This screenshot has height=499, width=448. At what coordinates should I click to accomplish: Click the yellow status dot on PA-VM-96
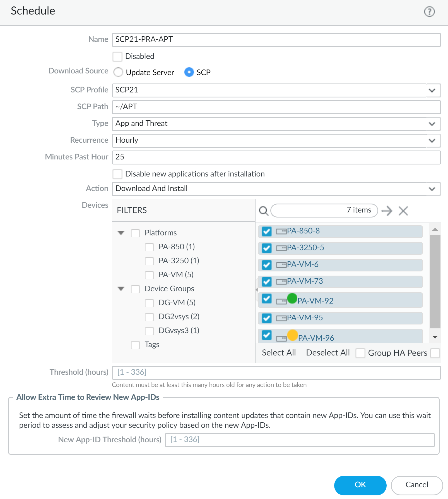tap(293, 335)
